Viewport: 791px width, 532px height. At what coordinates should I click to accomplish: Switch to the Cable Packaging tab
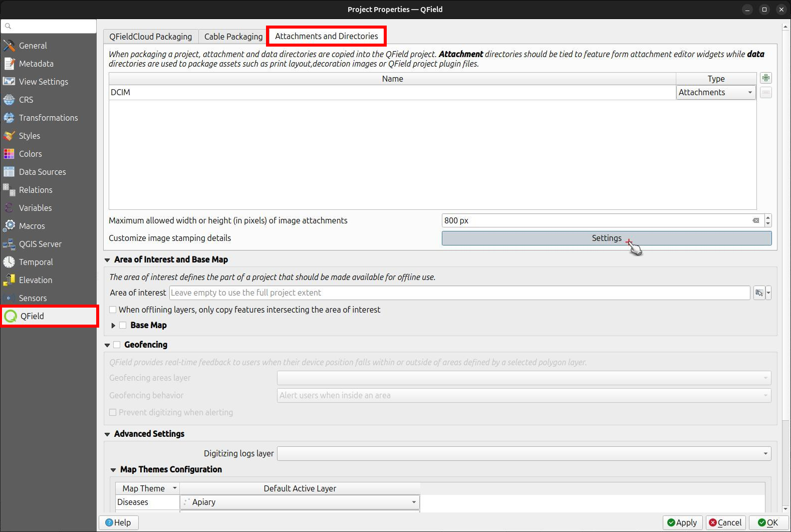233,37
